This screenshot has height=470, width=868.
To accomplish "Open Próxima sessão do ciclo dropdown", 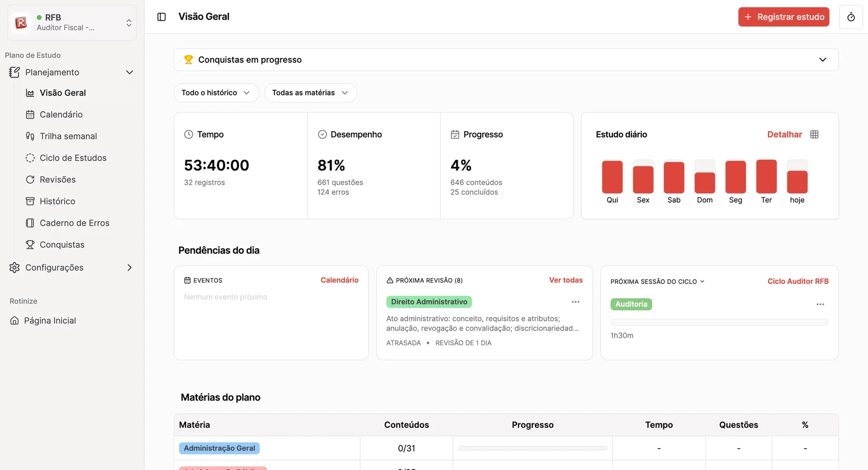I will point(658,281).
